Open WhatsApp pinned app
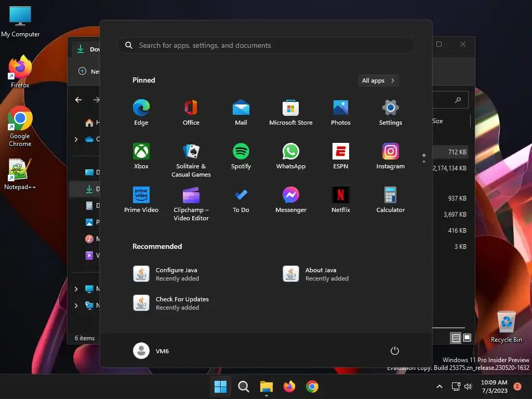 (291, 156)
